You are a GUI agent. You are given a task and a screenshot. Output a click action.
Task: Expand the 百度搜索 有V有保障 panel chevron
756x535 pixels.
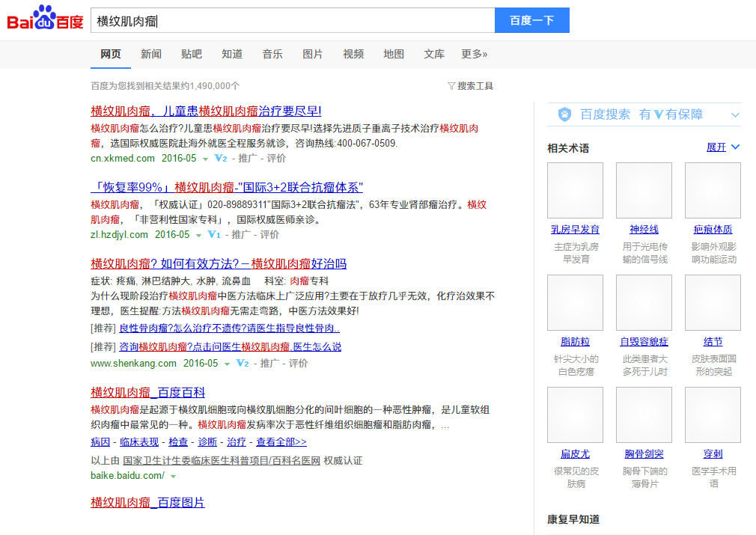click(x=735, y=114)
